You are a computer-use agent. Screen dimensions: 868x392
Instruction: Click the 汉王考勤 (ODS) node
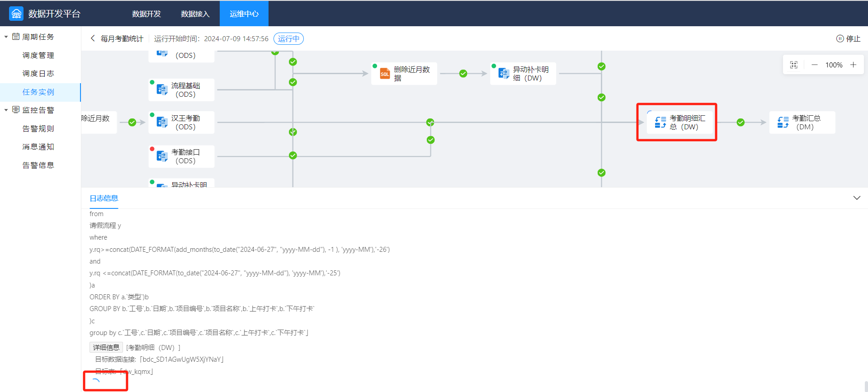point(182,123)
